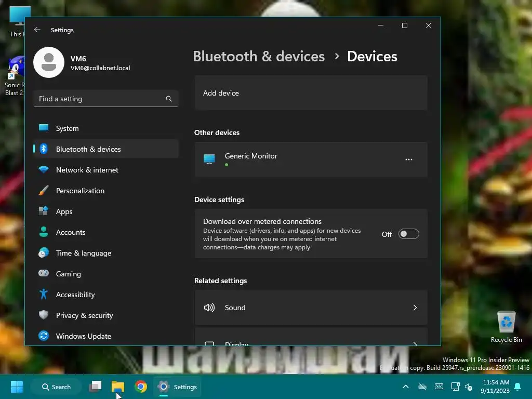Click the Accessibility figure icon

tap(44, 294)
